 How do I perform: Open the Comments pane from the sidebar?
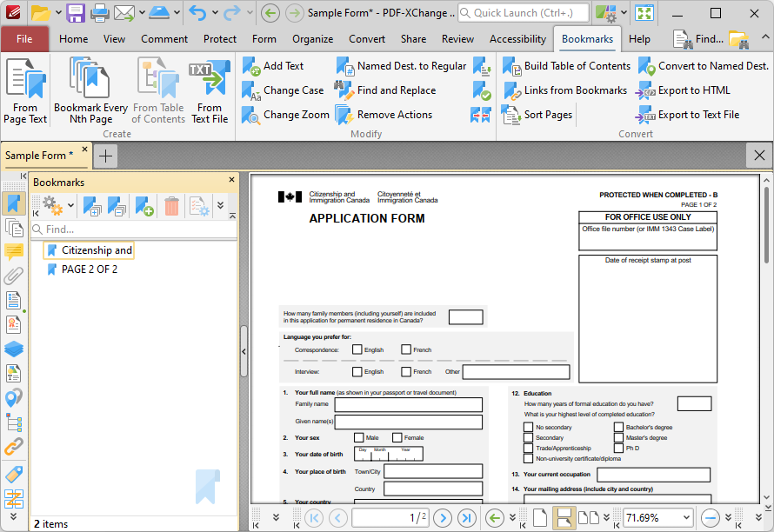click(14, 251)
